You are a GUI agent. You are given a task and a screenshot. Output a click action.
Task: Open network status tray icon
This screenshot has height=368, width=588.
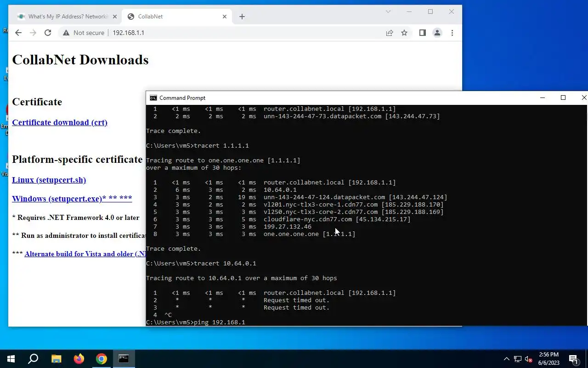(518, 359)
